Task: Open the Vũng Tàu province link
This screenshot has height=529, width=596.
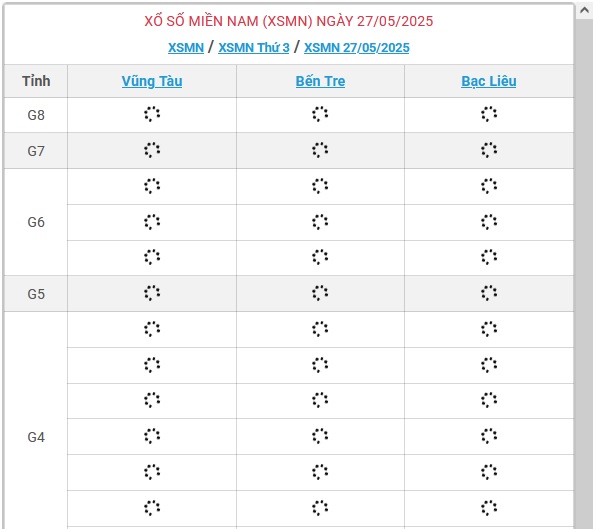Action: point(152,81)
